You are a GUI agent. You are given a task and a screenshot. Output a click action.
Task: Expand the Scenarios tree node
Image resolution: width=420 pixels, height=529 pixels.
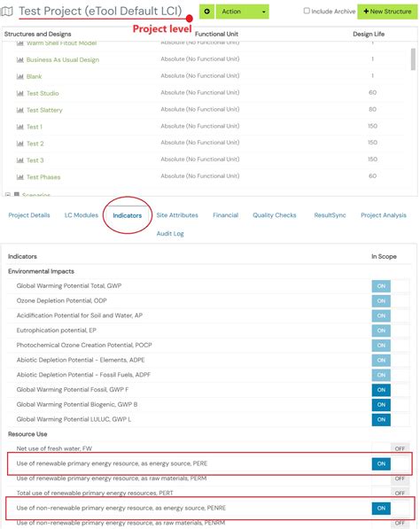pyautogui.click(x=8, y=195)
